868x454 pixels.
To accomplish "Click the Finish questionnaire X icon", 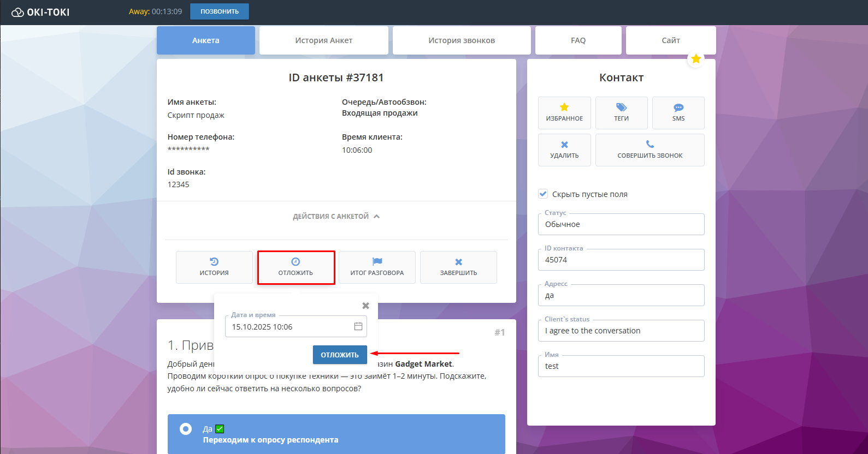I will (458, 267).
